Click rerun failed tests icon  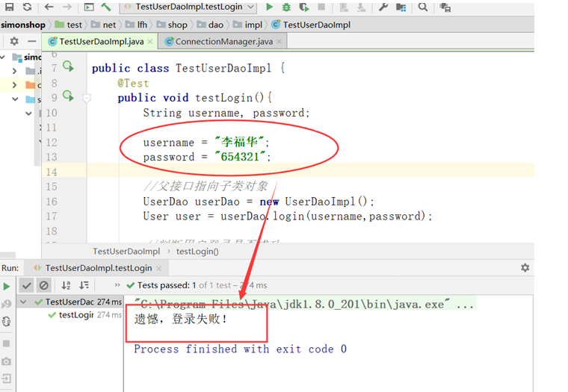point(7,304)
